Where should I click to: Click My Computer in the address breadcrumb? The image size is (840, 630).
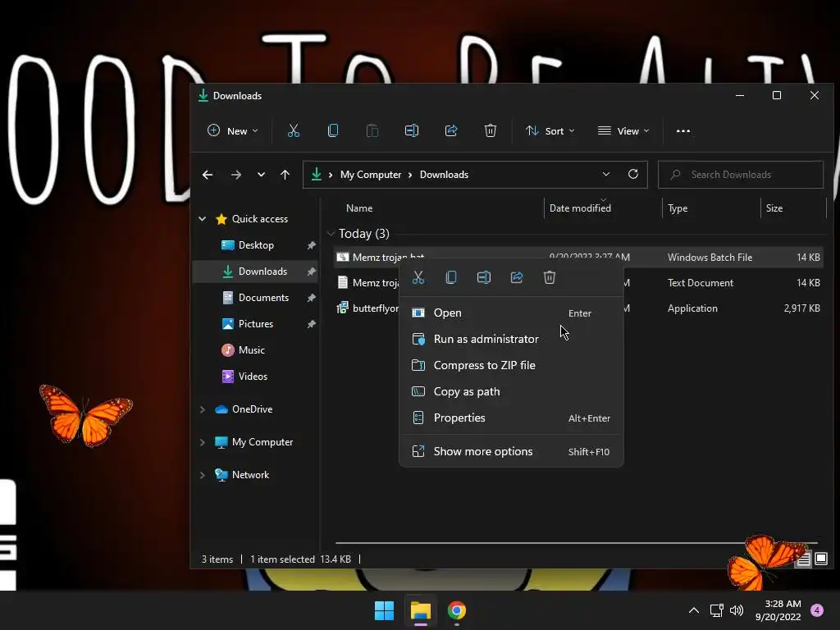371,175
